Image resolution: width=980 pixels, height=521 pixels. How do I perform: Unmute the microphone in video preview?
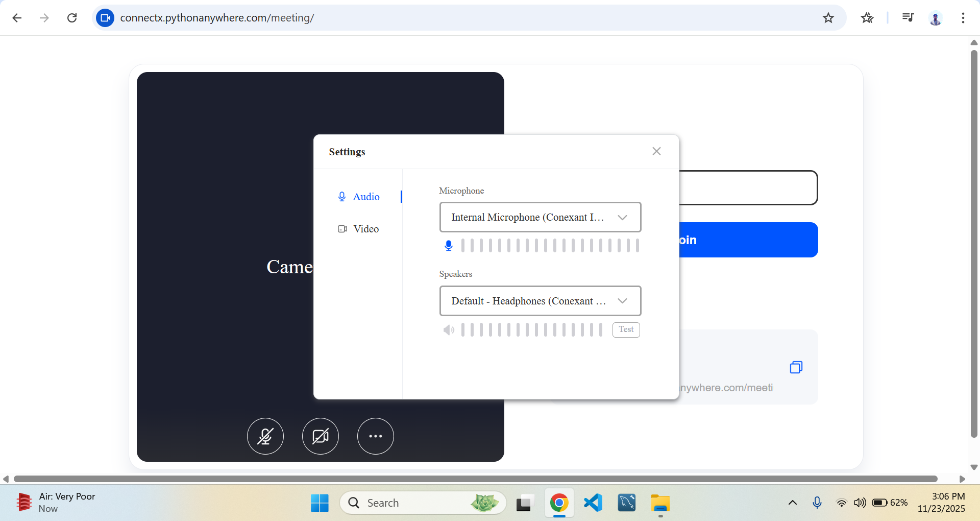click(x=265, y=436)
